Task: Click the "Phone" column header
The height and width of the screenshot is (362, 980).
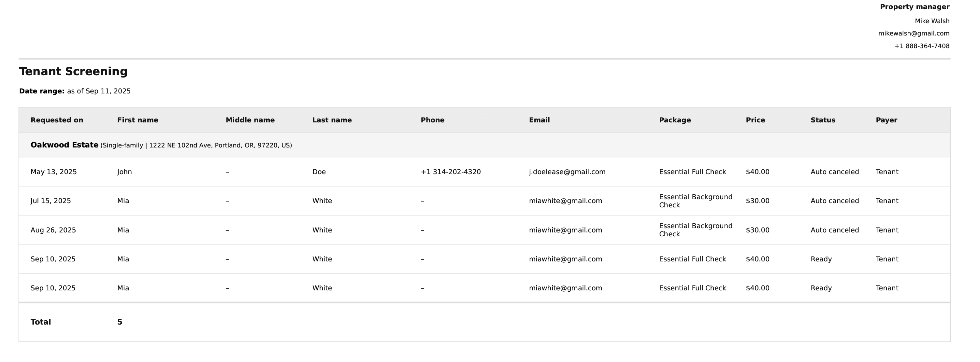Action: pos(433,120)
